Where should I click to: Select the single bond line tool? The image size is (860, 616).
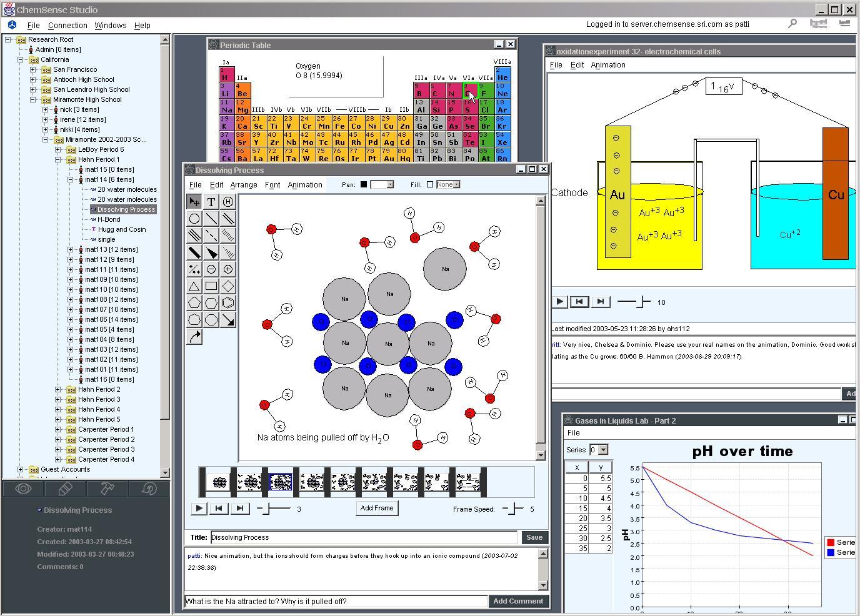point(211,218)
